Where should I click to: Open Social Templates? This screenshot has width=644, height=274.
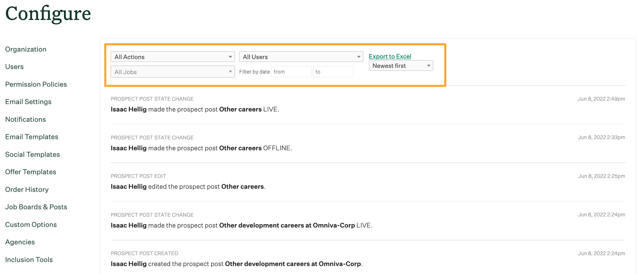point(32,154)
